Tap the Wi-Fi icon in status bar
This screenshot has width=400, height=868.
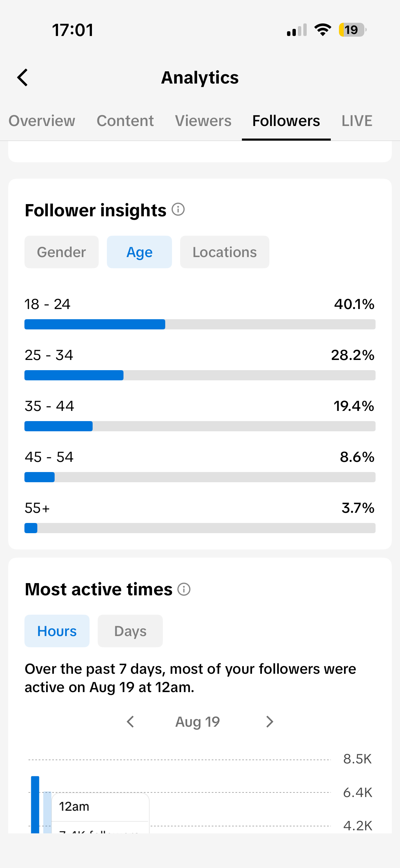point(323,30)
